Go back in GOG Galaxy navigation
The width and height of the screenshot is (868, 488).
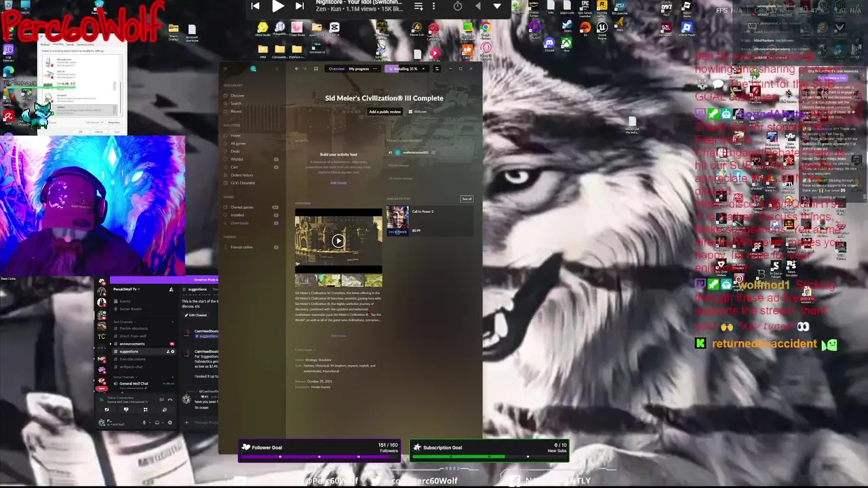[x=296, y=68]
